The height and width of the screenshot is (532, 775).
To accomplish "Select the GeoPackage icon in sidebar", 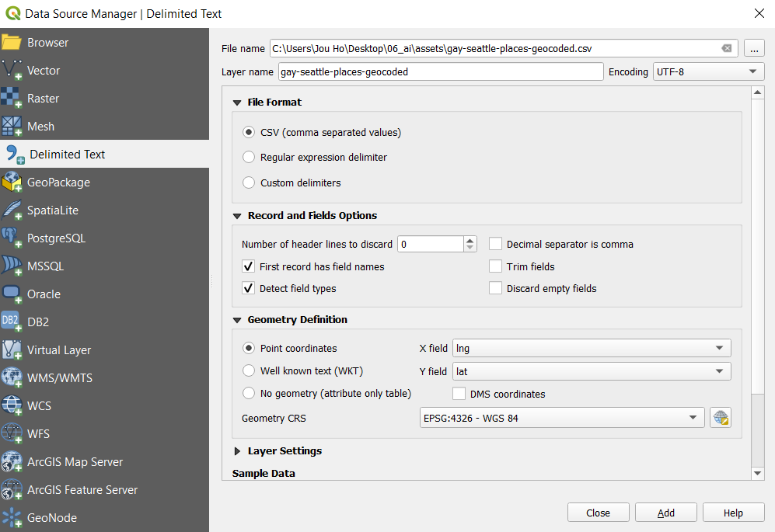I will (x=12, y=183).
